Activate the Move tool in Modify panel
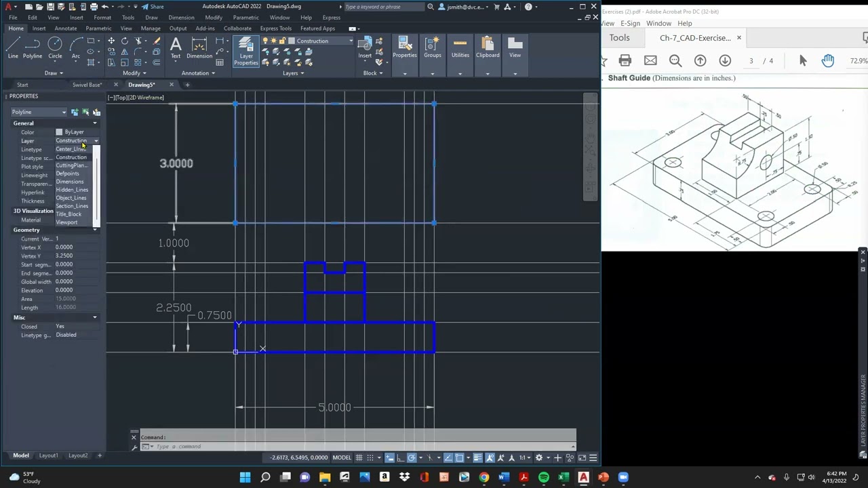Image resolution: width=868 pixels, height=488 pixels. (111, 41)
